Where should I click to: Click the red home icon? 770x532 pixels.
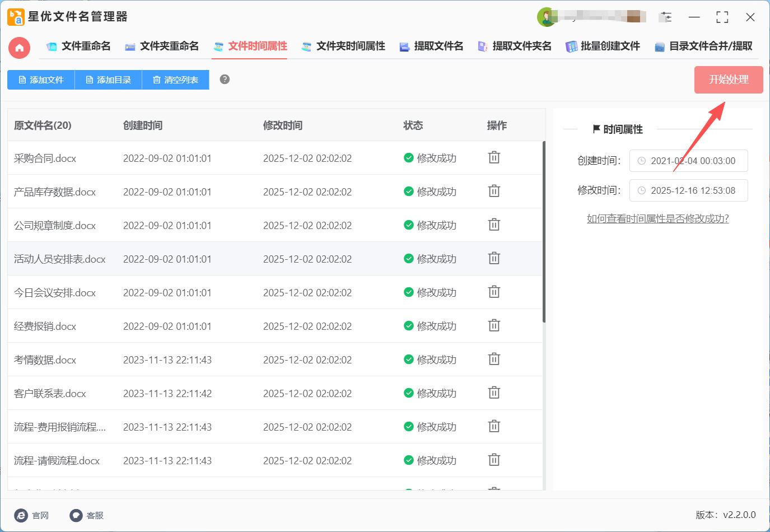pos(19,48)
